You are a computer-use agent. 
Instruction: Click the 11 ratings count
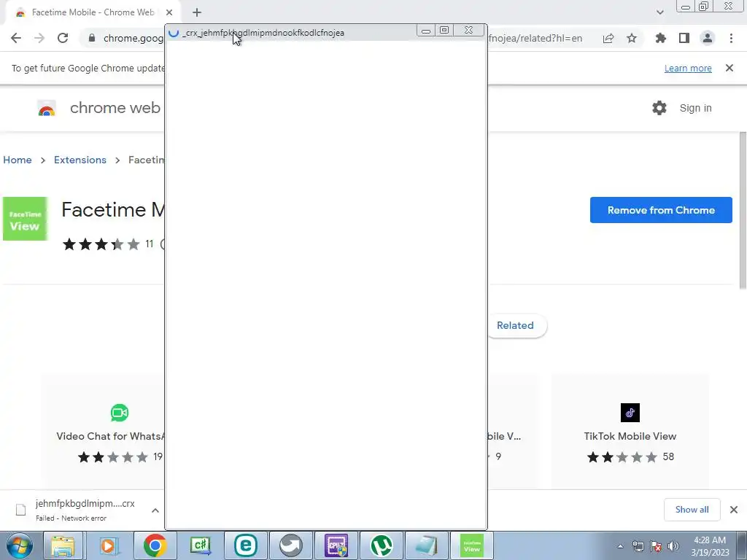[149, 244]
